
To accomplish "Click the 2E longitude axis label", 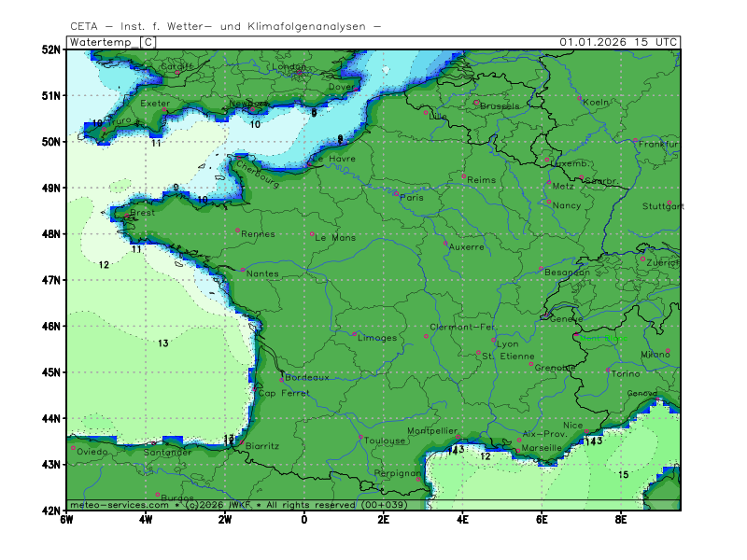I will click(x=384, y=520).
